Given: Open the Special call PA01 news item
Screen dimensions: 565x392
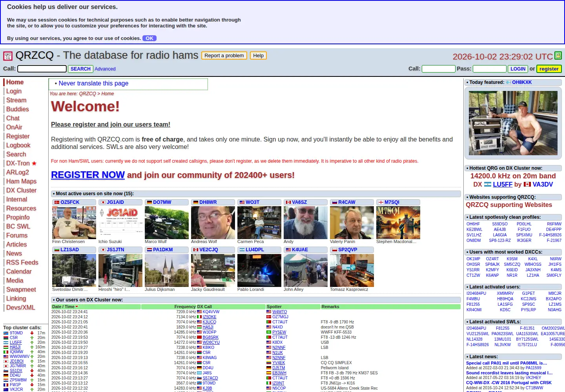Looking at the screenshot, I should pos(507,363).
